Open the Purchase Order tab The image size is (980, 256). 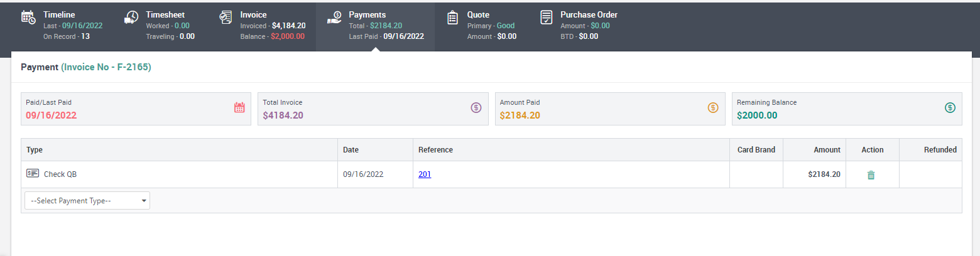pos(579,26)
